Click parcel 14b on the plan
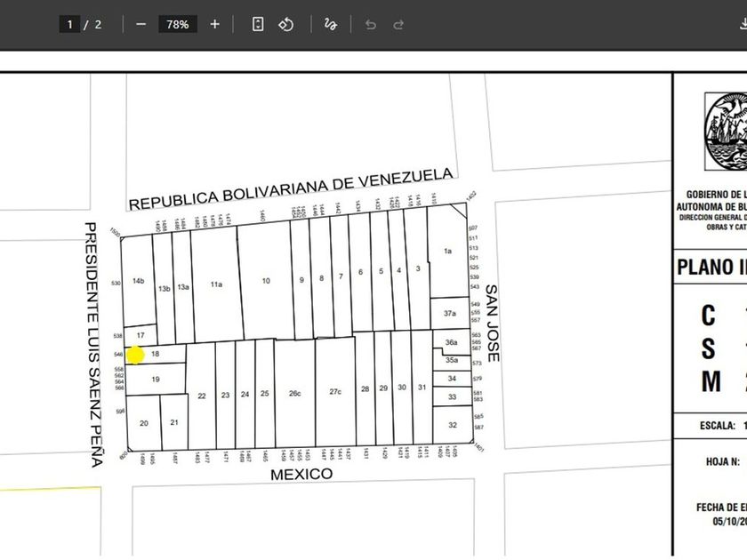747x560 pixels. [x=138, y=281]
